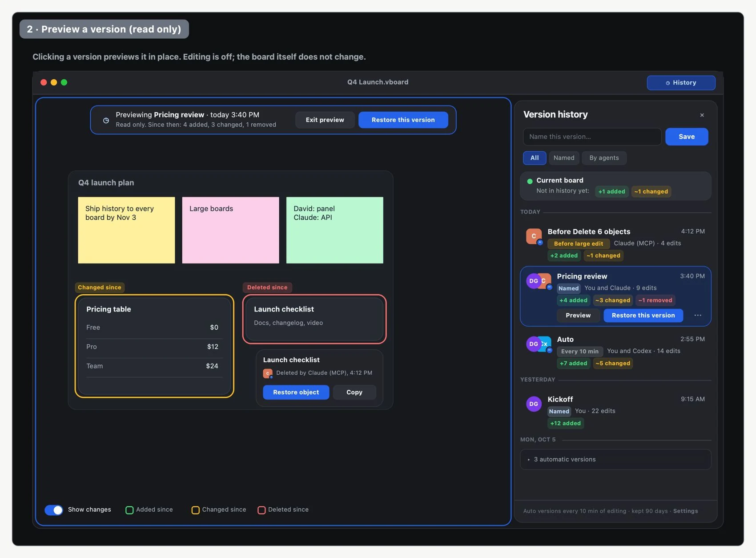Close the Version history panel
The width and height of the screenshot is (756, 558).
[702, 115]
